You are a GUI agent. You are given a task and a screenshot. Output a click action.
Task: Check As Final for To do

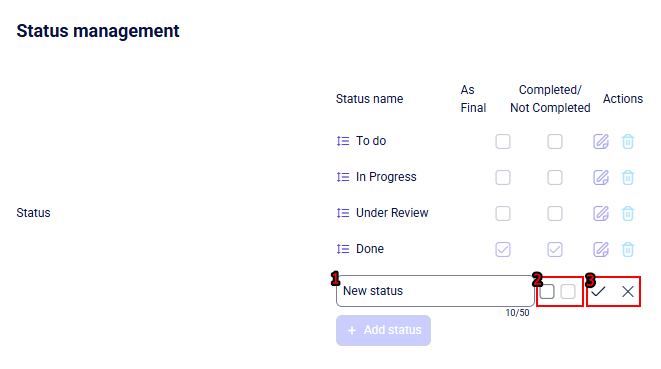503,141
